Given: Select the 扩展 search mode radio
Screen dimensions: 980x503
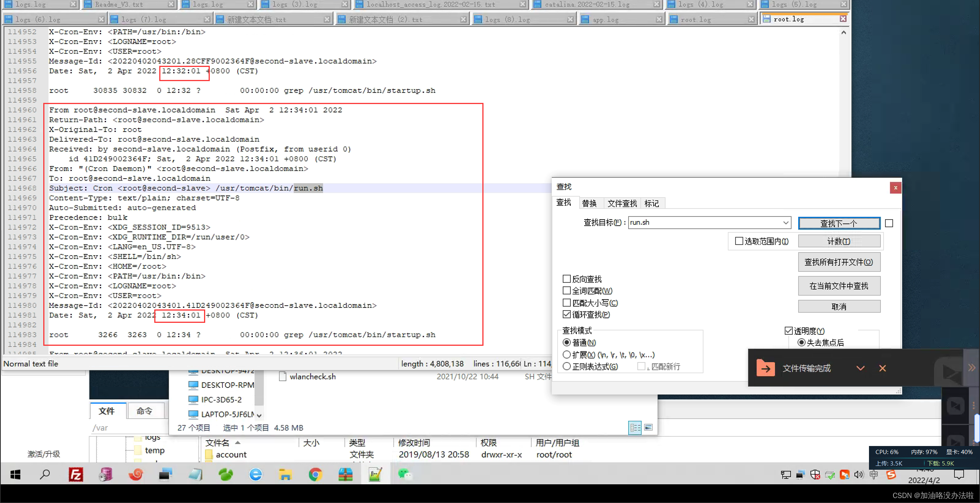Looking at the screenshot, I should (567, 355).
